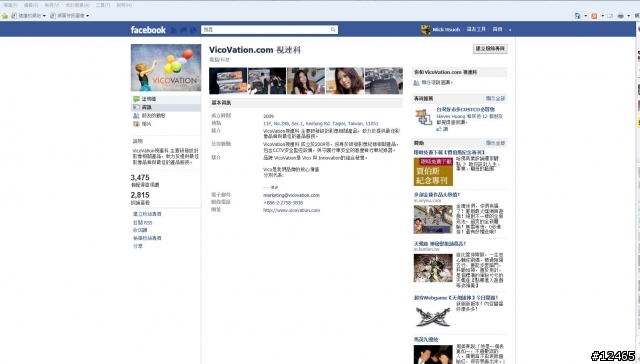Select the friend activity tab in sidebar

pyautogui.click(x=166, y=115)
